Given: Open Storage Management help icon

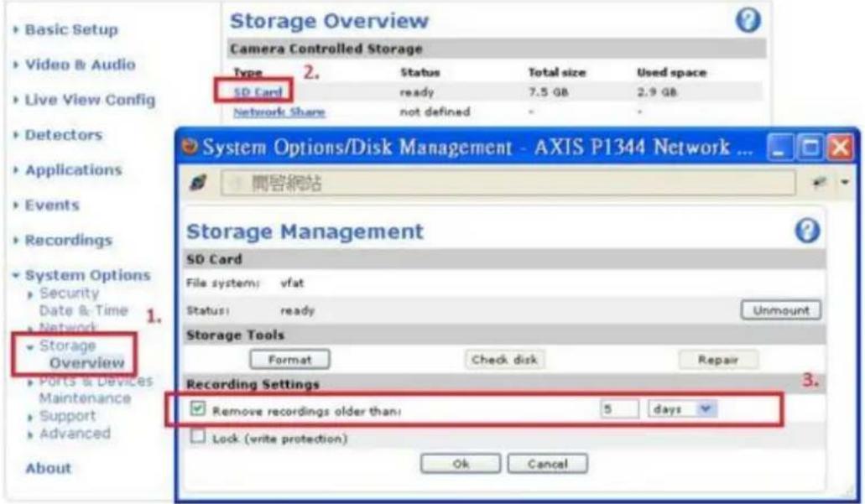Looking at the screenshot, I should coord(807,231).
